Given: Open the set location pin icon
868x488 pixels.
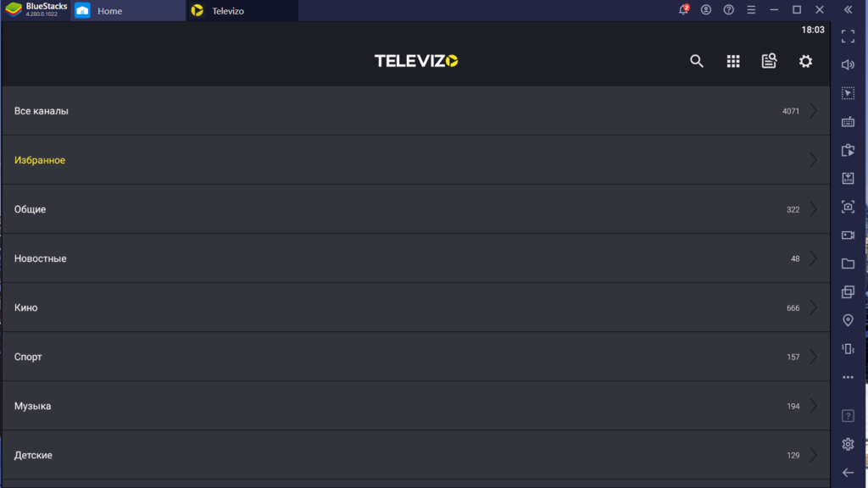Looking at the screenshot, I should point(848,320).
